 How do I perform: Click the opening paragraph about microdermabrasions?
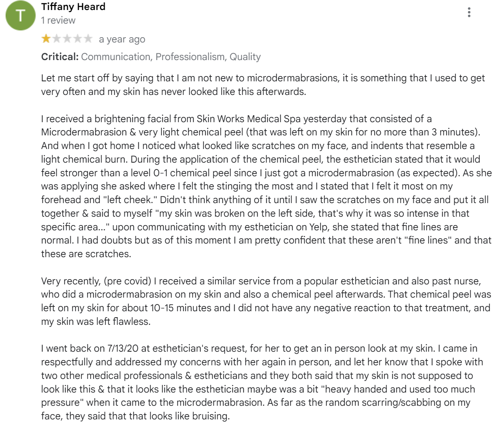pos(263,85)
